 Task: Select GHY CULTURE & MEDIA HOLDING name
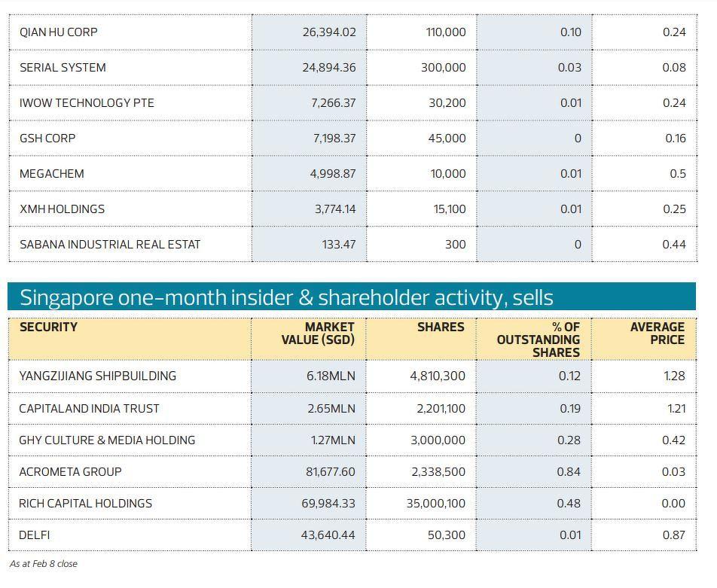coord(107,440)
